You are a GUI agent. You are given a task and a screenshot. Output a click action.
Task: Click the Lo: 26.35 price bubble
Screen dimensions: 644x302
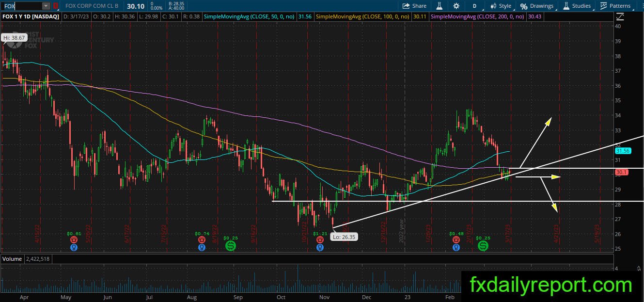pyautogui.click(x=344, y=238)
